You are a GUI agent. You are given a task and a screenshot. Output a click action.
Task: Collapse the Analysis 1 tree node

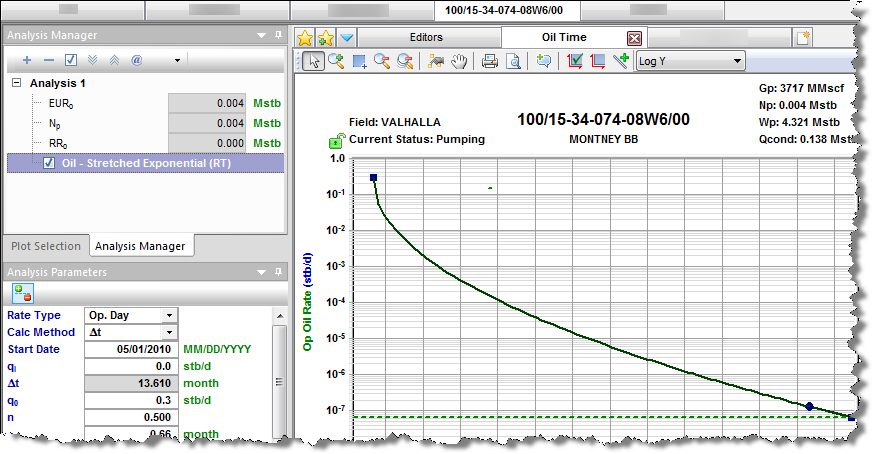tap(17, 83)
